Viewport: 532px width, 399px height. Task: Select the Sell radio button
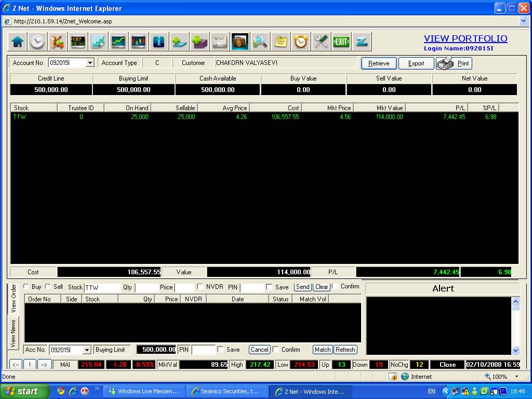pyautogui.click(x=48, y=287)
